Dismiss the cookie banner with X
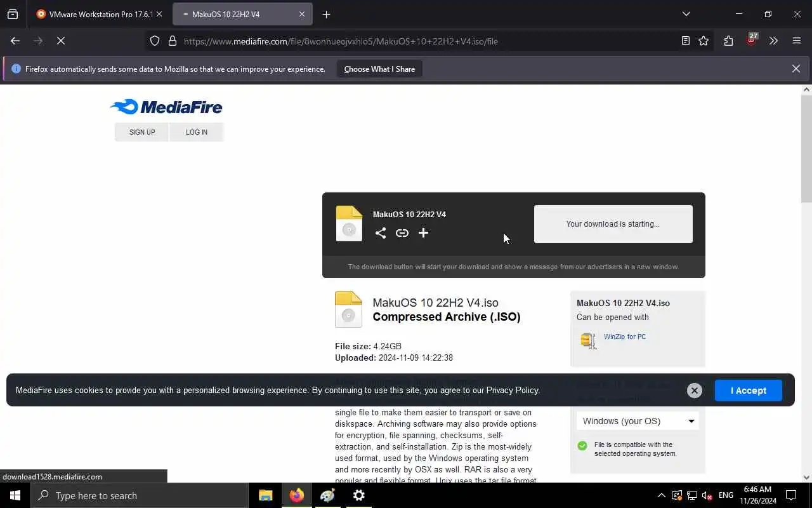 (x=695, y=391)
